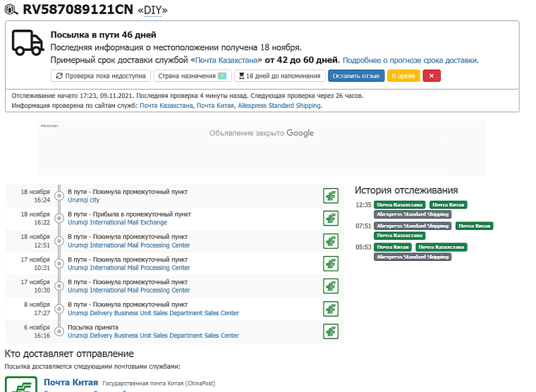
Task: Click China Post icon in 17 ноября 10:30 row
Action: click(331, 286)
